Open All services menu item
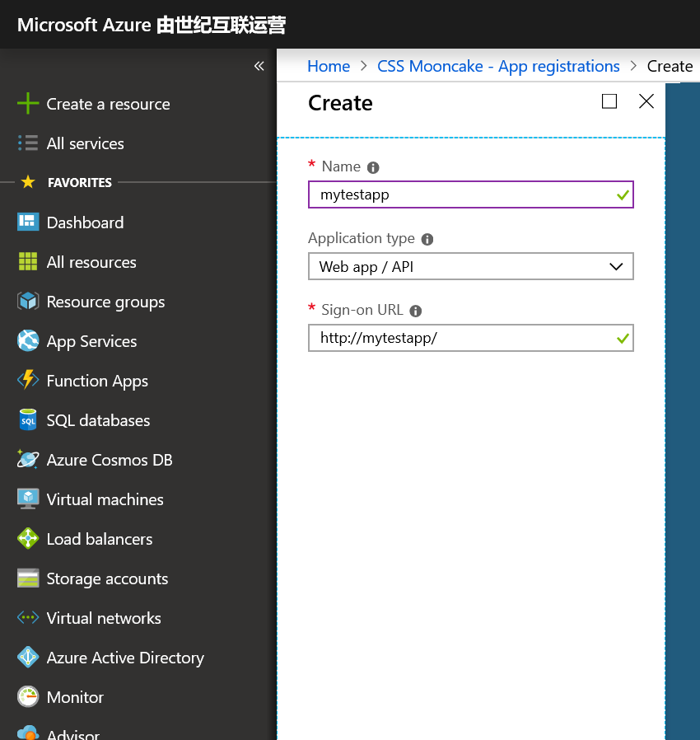Screen dimensions: 700x740 pos(85,143)
